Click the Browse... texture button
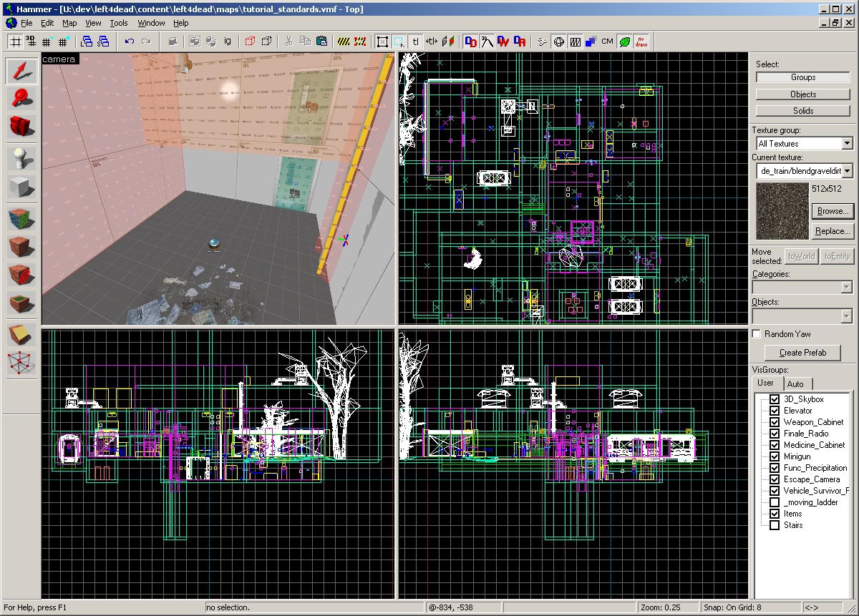Image resolution: width=859 pixels, height=616 pixels. pos(833,211)
